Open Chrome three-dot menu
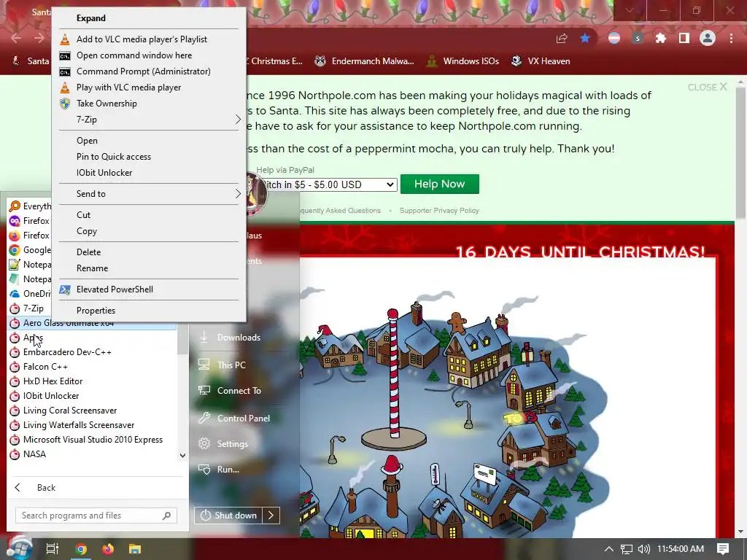The width and height of the screenshot is (747, 560). pos(731,39)
